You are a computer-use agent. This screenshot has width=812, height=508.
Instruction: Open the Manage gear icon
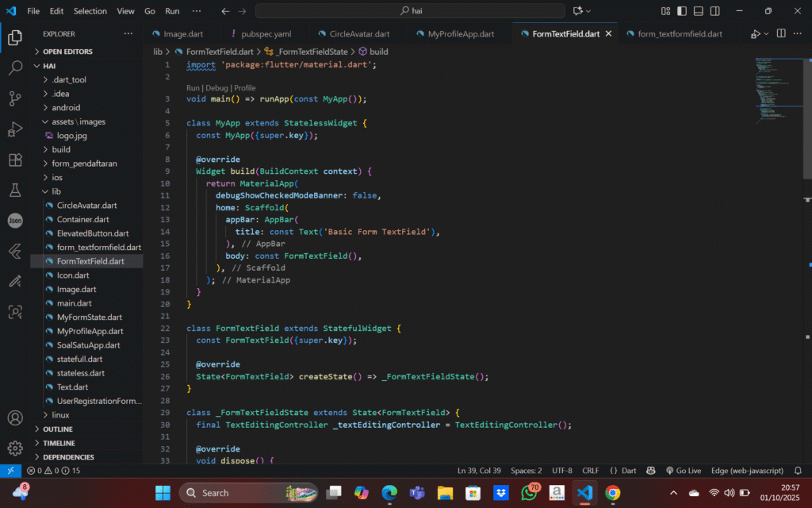[15, 448]
